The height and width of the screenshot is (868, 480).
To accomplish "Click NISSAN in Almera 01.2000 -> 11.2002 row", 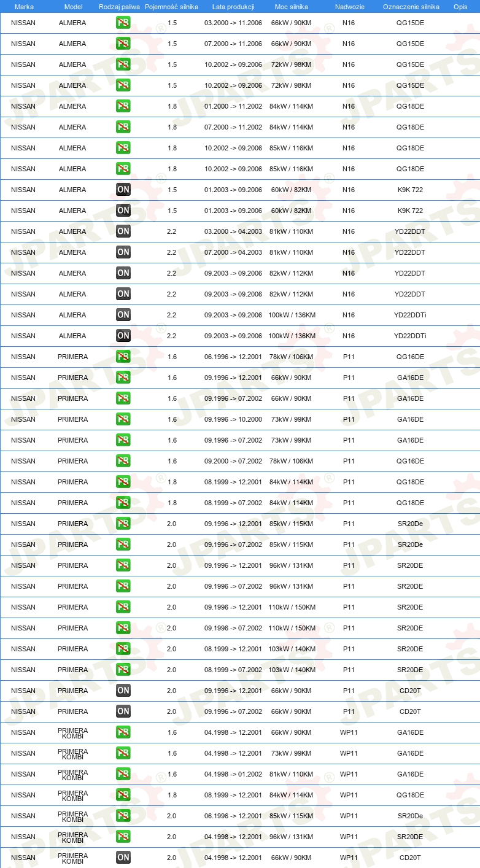I will 23,106.
